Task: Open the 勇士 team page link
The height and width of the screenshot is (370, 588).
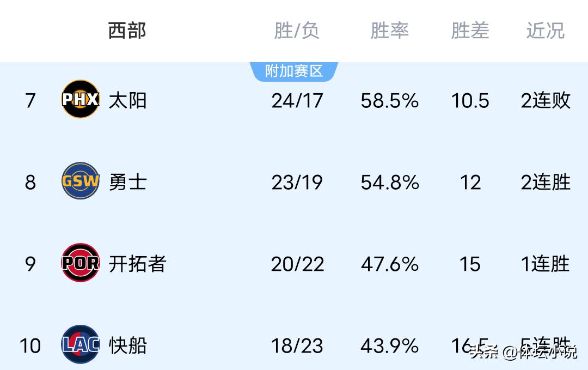Action: [127, 182]
